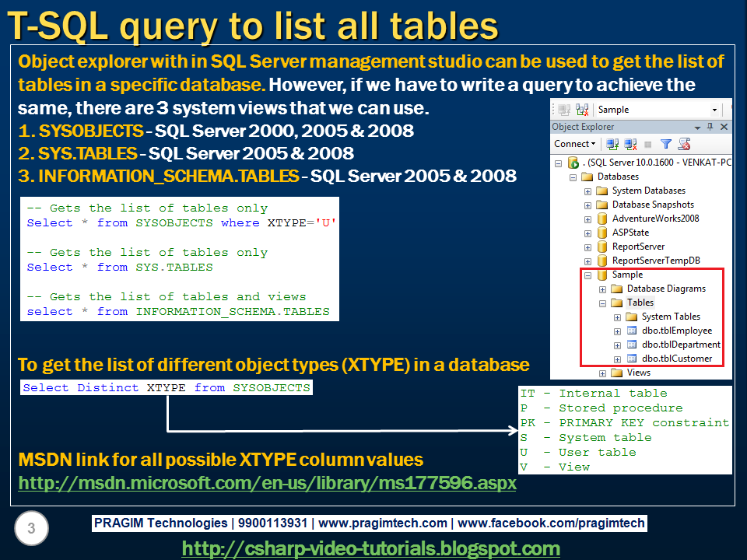Viewport: 747px width, 560px height.
Task: Select the Database Diagrams folder
Action: coord(666,289)
